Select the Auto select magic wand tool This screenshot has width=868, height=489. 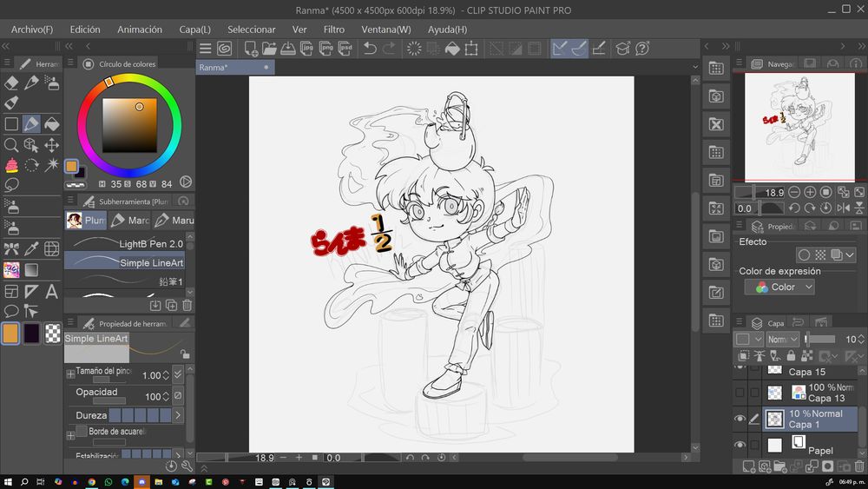pos(51,164)
